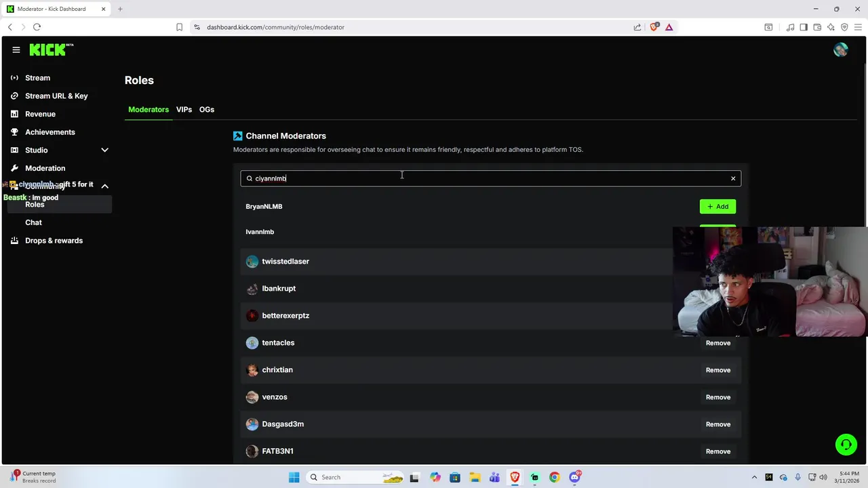Click the moderator search input field

click(x=490, y=178)
